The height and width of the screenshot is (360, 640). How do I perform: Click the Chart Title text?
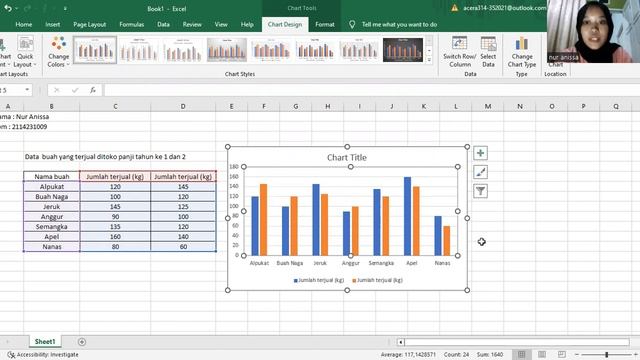[x=347, y=158]
